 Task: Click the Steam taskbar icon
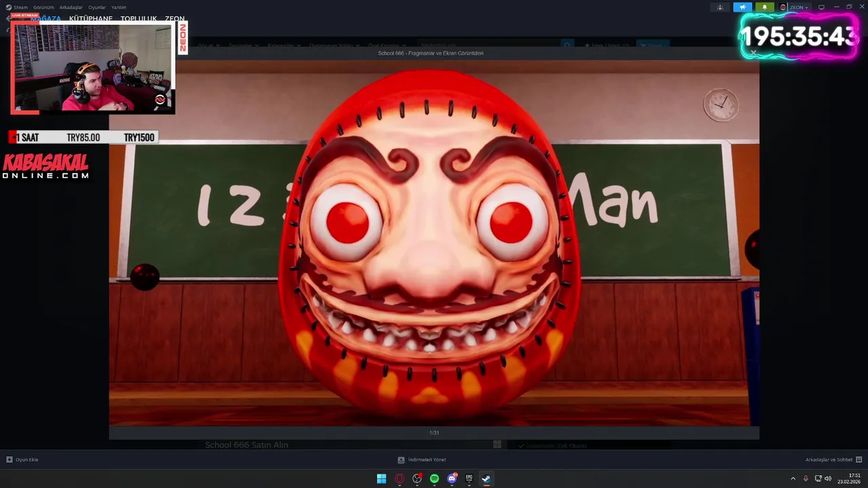coord(486,479)
